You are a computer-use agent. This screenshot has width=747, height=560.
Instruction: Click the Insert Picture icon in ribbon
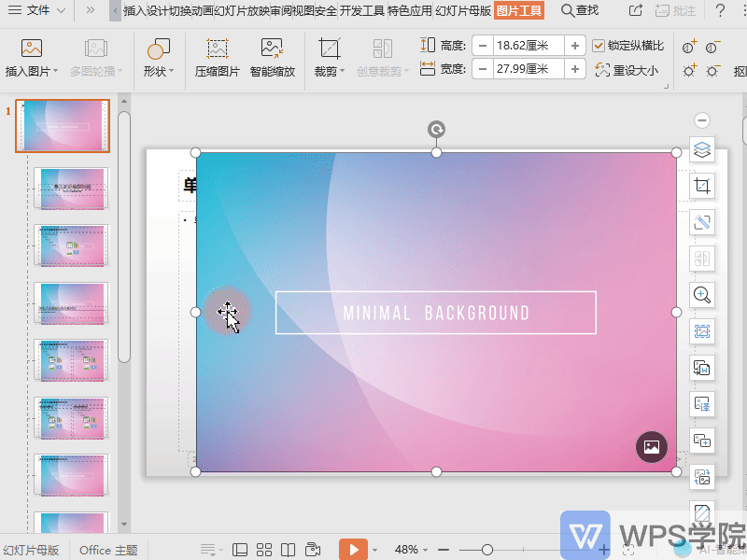32,49
